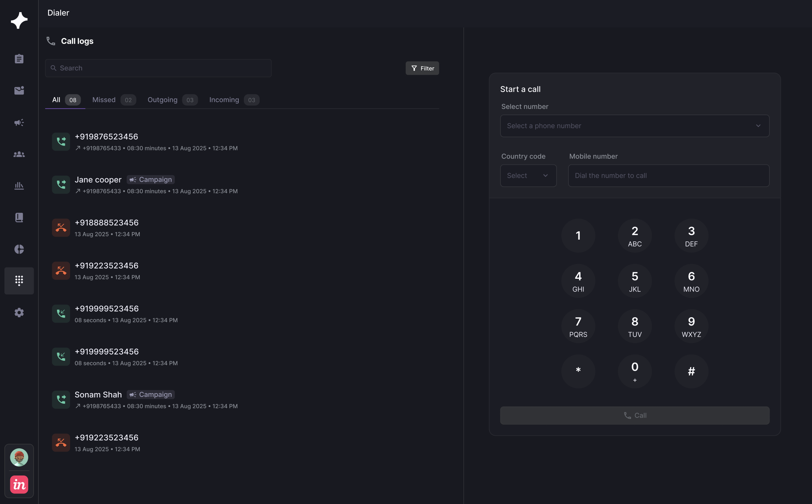Click incoming call icon with first +919999523456 entry

pyautogui.click(x=61, y=313)
